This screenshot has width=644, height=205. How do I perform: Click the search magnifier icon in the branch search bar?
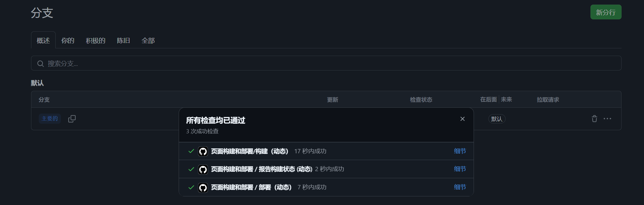[x=40, y=63]
